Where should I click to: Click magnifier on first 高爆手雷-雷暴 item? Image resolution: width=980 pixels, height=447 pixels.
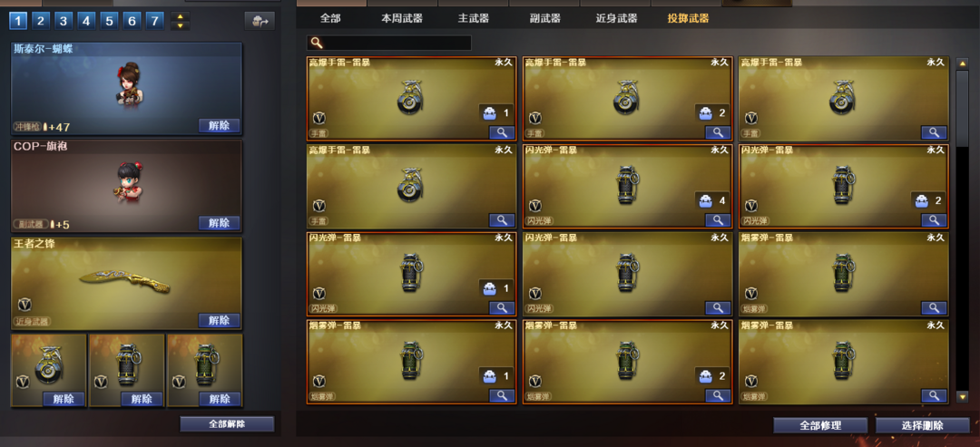coord(501,132)
